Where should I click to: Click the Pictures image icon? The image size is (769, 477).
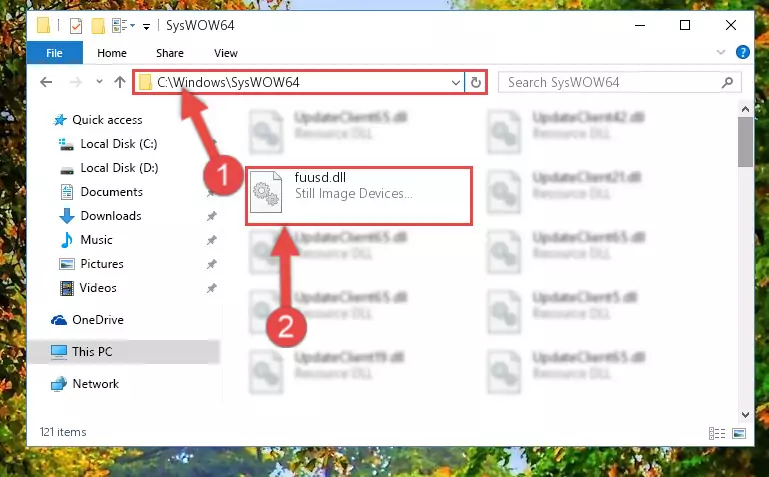pyautogui.click(x=67, y=264)
